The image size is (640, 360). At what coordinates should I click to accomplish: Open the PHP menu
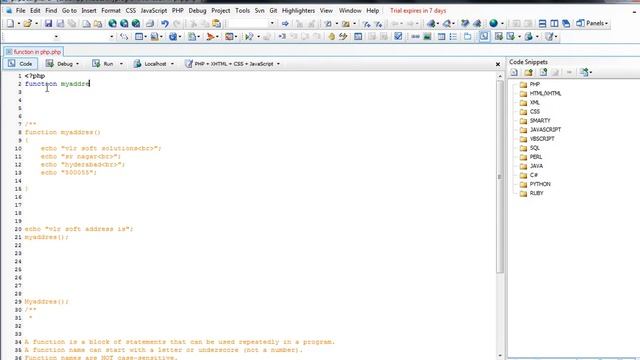(178, 11)
